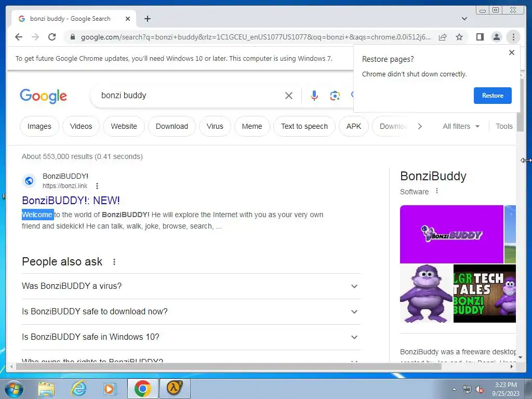The height and width of the screenshot is (399, 532).
Task: Open the All filters dropdown
Action: pyautogui.click(x=461, y=126)
